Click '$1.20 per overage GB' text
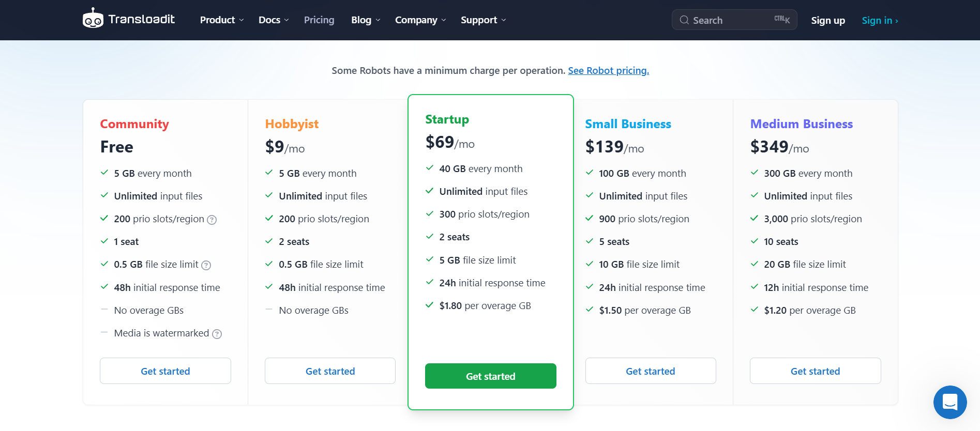This screenshot has height=431, width=980. pyautogui.click(x=810, y=311)
